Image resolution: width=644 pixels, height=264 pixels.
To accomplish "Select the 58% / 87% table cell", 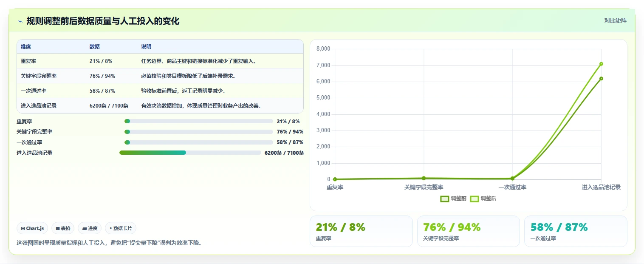I will (102, 91).
